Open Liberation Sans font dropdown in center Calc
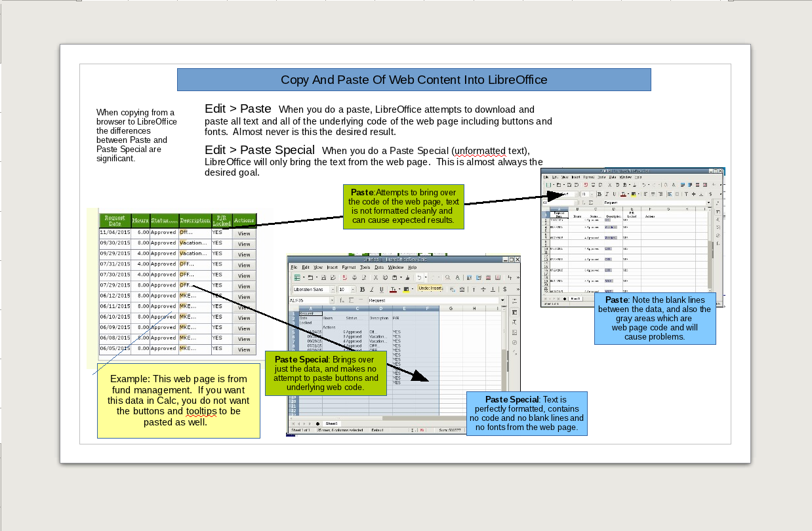This screenshot has width=812, height=531. 333,289
